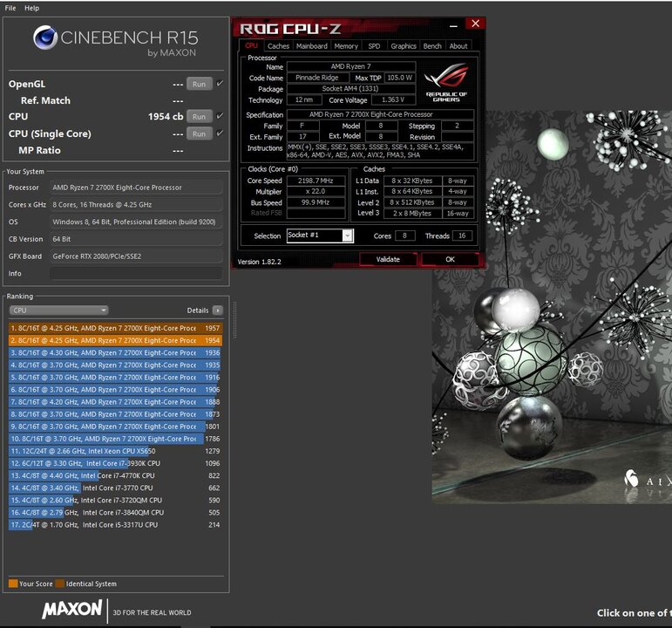The width and height of the screenshot is (672, 628).
Task: Select the Intel Core i7-3770 ranking row
Action: [115, 488]
